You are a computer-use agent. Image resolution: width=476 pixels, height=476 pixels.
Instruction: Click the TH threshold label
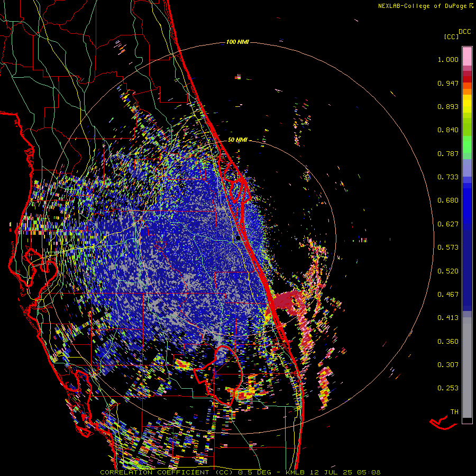click(x=454, y=412)
